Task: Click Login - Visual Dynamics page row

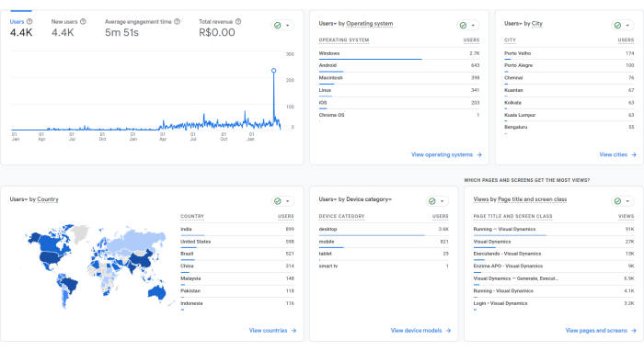Action: (x=554, y=304)
